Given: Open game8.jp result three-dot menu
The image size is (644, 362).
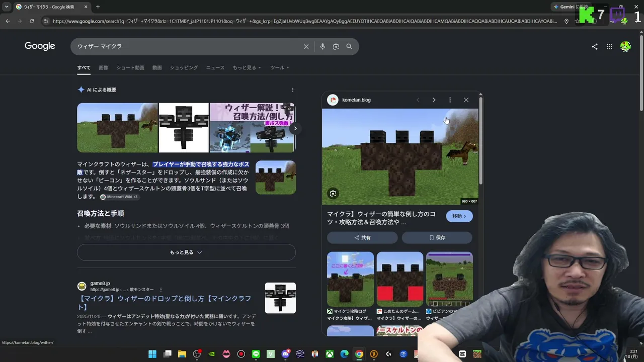Looking at the screenshot, I should (x=161, y=290).
